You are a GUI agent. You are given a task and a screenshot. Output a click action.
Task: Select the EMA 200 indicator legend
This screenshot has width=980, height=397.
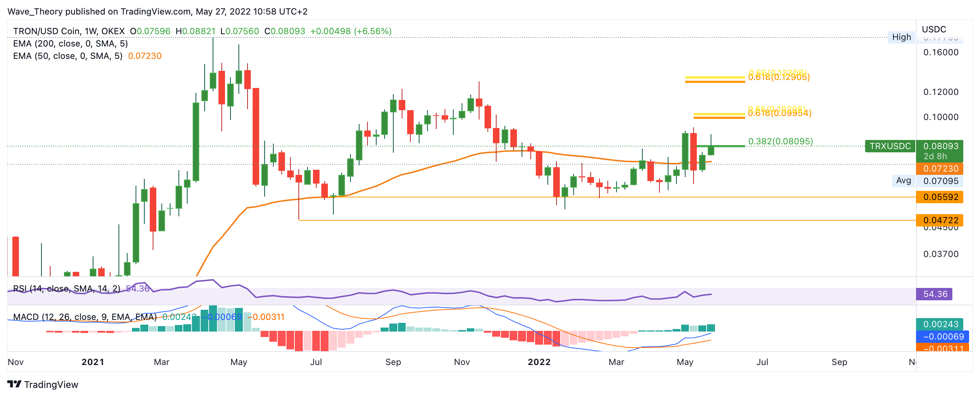click(x=71, y=44)
